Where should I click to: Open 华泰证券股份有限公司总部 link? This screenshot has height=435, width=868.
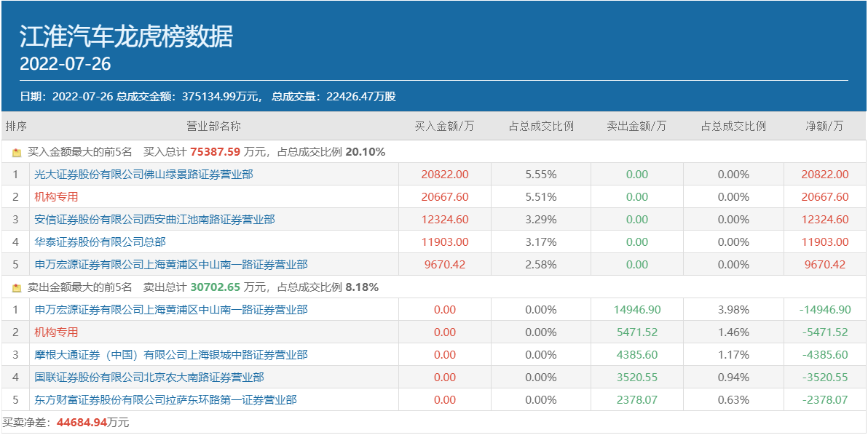point(100,242)
